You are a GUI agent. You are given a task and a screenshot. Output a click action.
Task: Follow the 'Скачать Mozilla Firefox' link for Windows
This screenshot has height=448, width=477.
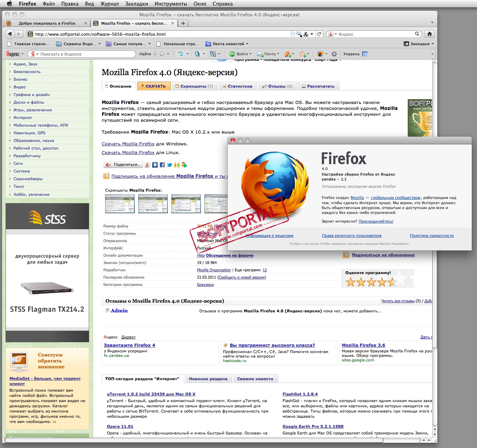[128, 144]
